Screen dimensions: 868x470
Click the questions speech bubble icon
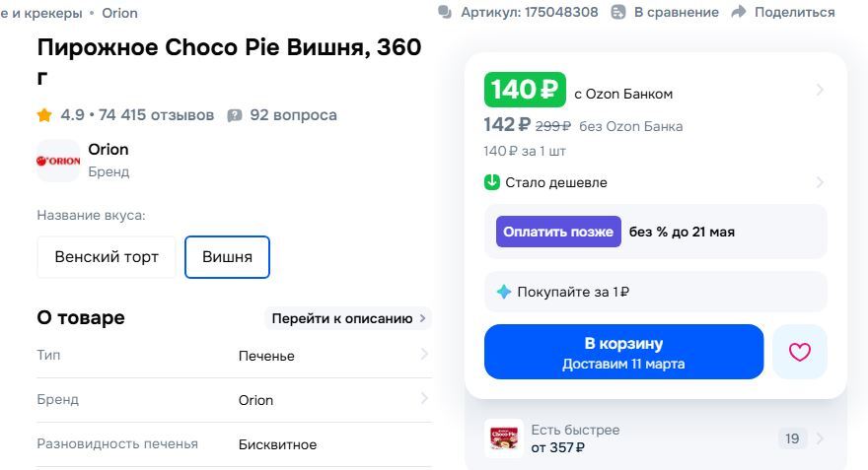[x=235, y=115]
